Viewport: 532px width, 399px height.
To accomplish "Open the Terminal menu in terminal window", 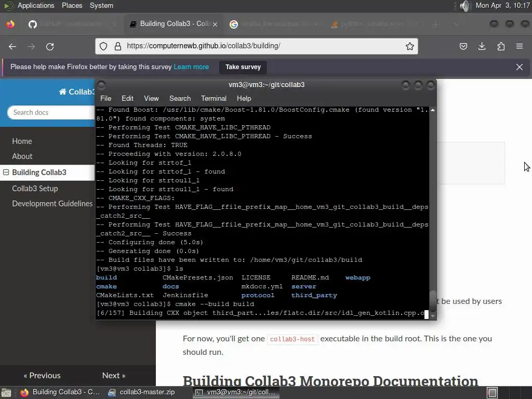I will pyautogui.click(x=214, y=98).
